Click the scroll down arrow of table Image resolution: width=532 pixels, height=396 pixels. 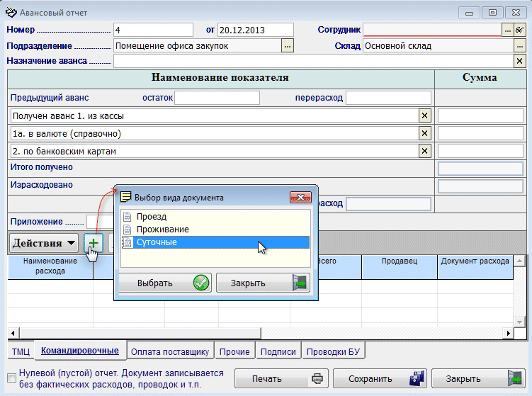point(519,322)
